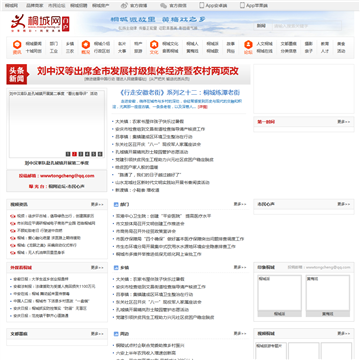Open the 山水龙城社区 reading activity article

pyautogui.click(x=162, y=182)
